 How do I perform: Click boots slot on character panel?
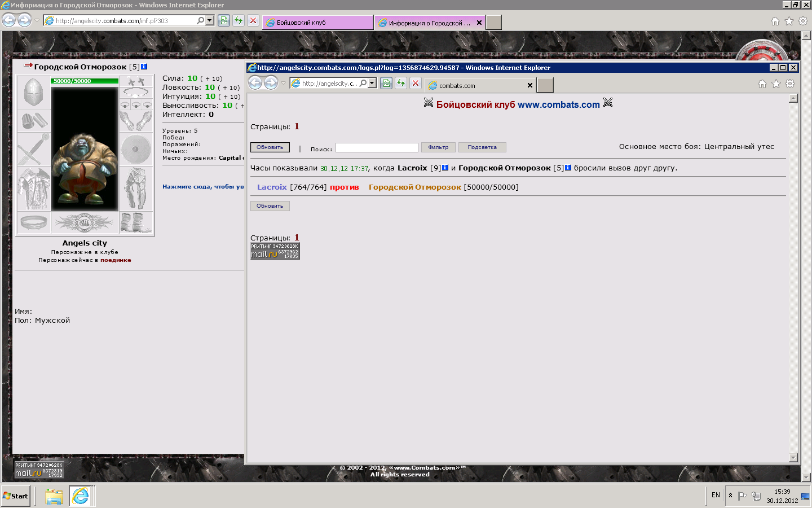(136, 222)
